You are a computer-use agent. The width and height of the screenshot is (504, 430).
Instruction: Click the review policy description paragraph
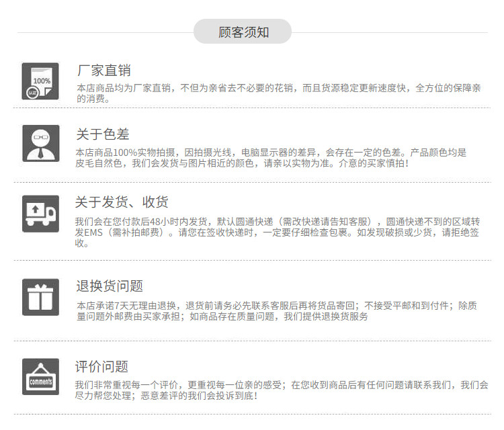(281, 390)
